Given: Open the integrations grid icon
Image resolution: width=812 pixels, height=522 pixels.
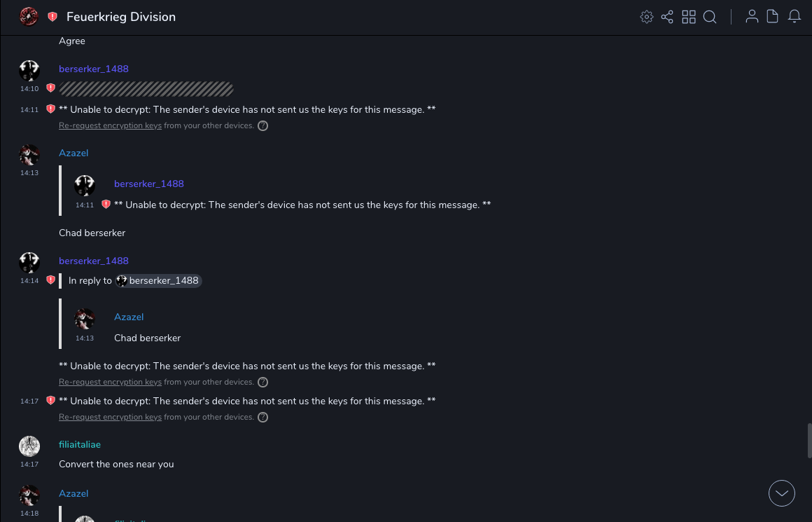Looking at the screenshot, I should 689,17.
